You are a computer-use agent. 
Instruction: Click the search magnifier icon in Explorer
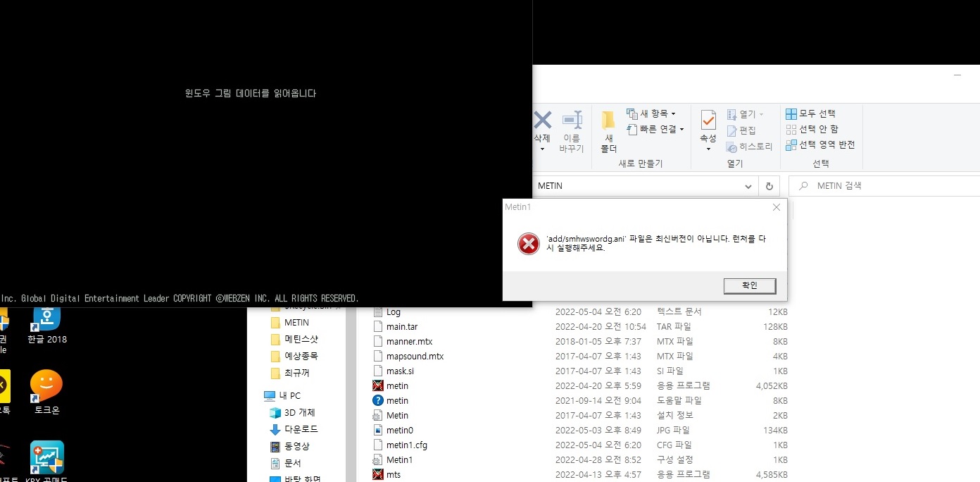(x=803, y=186)
